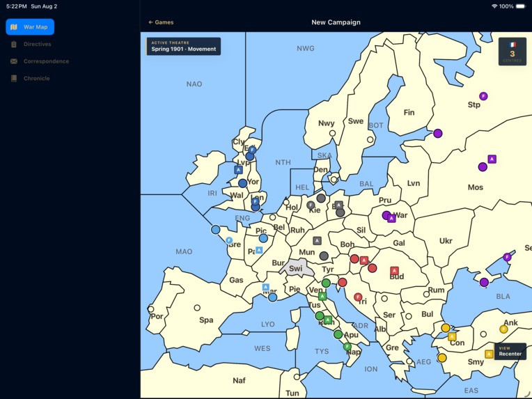This screenshot has height=399, width=532.
Task: Click the 5:22 PM clock
Action: [16, 6]
